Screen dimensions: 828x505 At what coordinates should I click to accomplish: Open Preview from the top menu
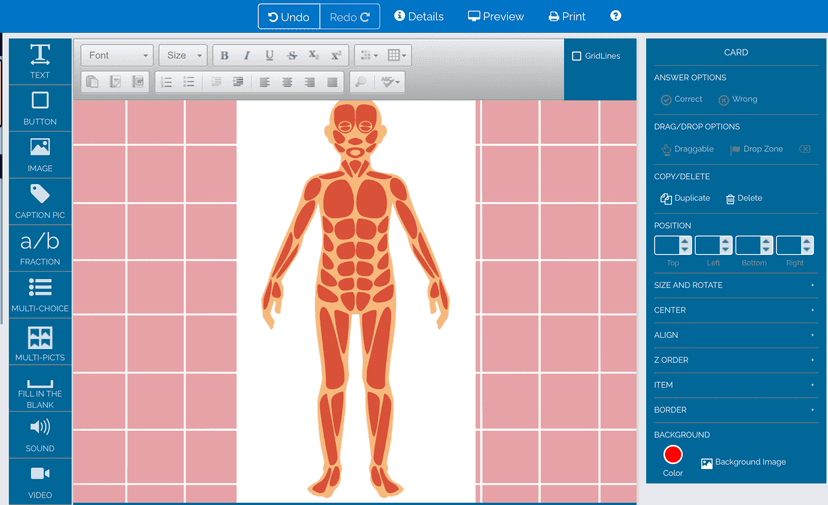[x=496, y=17]
